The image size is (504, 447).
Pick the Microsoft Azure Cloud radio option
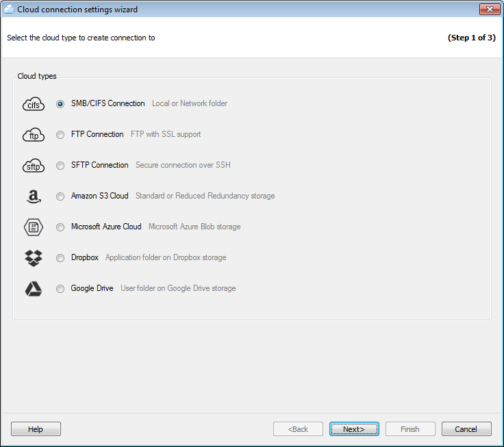point(60,227)
